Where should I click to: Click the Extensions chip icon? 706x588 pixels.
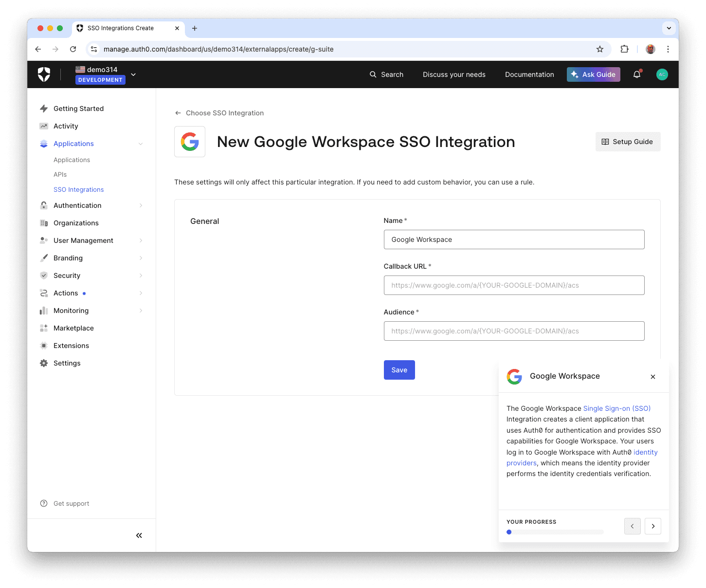point(44,346)
